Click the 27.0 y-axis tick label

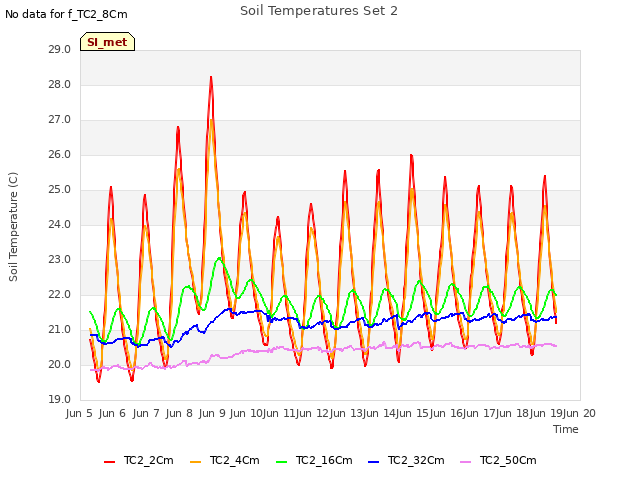[60, 120]
